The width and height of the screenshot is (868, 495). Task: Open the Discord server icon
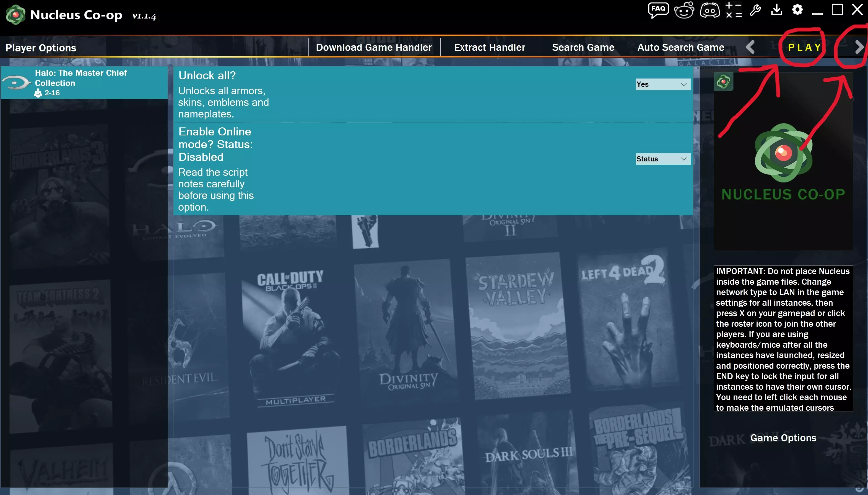(x=710, y=10)
